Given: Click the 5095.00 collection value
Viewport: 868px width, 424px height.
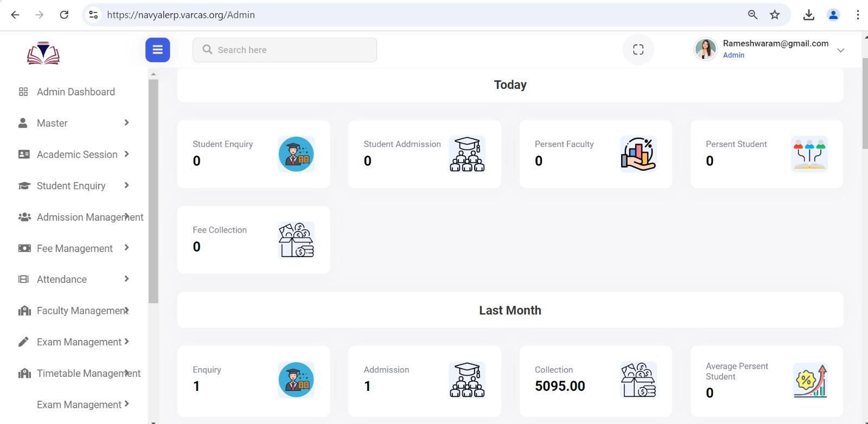Looking at the screenshot, I should click(x=560, y=386).
